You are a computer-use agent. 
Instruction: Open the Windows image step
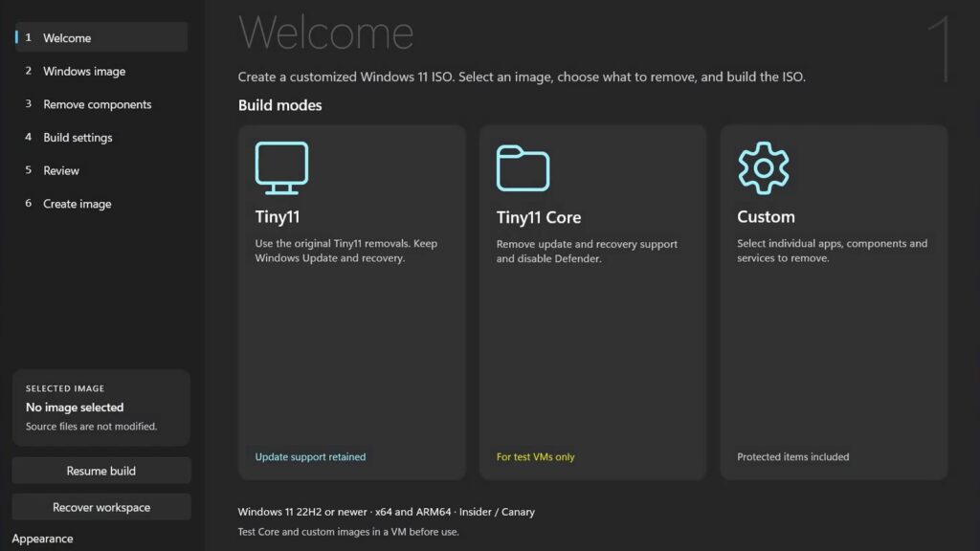point(101,71)
